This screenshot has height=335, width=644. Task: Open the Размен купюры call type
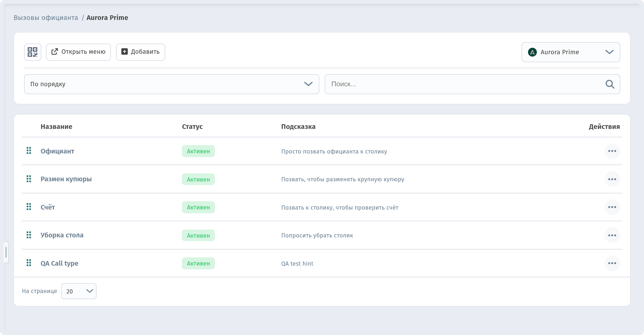[x=66, y=179]
